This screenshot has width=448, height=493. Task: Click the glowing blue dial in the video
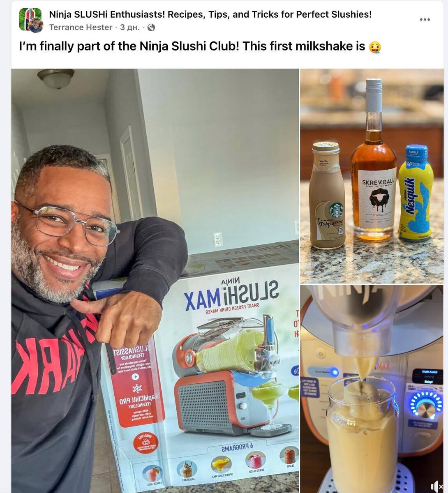(x=426, y=405)
